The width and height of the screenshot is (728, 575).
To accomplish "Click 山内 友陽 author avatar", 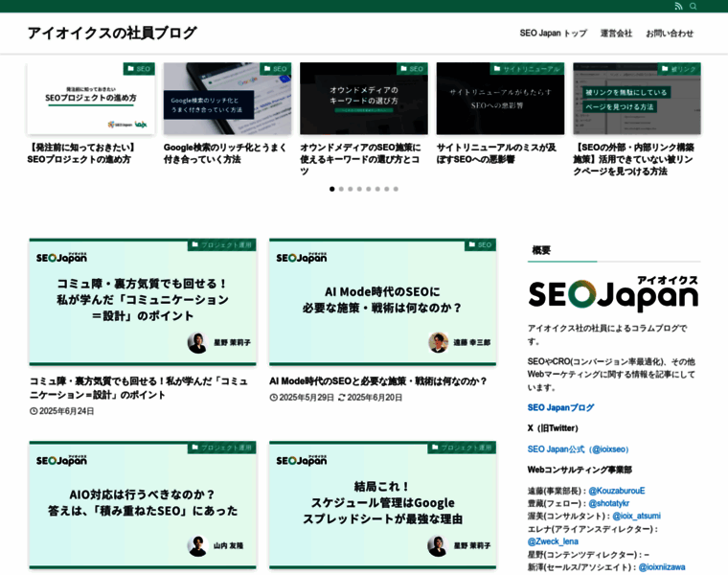I will pos(197,545).
